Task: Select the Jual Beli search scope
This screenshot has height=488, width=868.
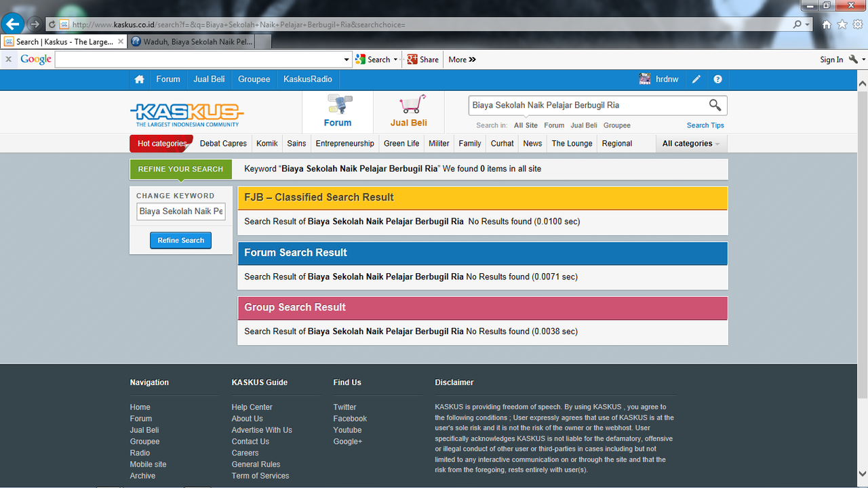Action: [x=584, y=125]
